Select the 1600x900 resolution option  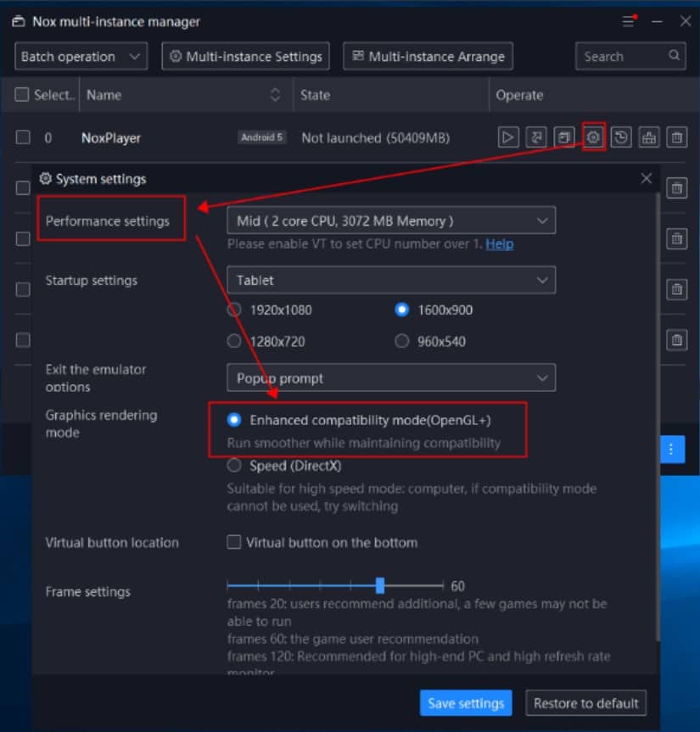[x=401, y=310]
